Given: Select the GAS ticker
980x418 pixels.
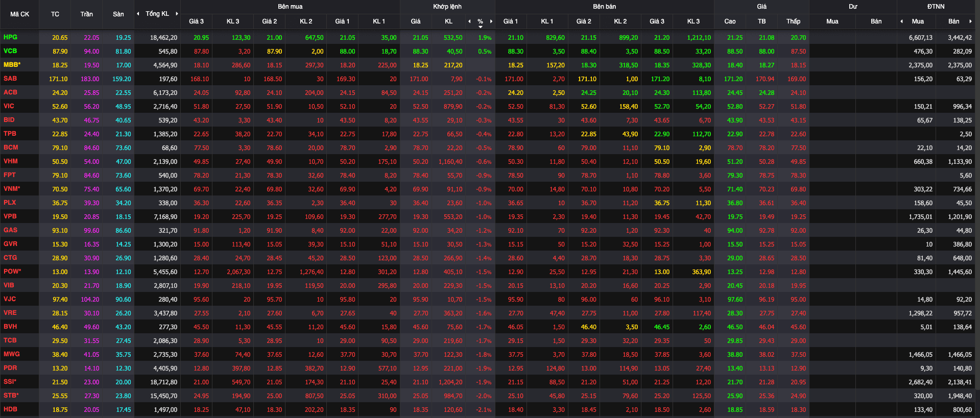Looking at the screenshot, I should pyautogui.click(x=10, y=230).
